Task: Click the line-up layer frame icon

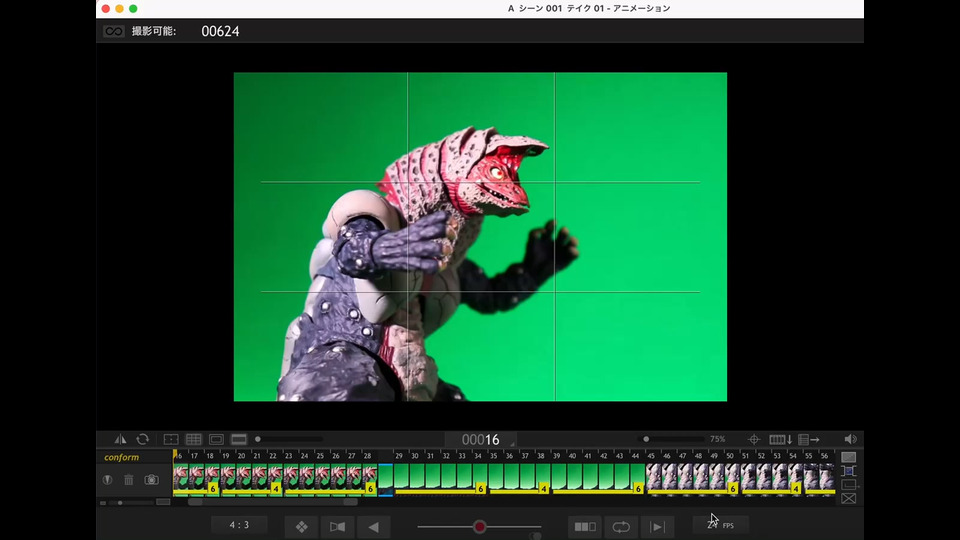Action: point(849,485)
